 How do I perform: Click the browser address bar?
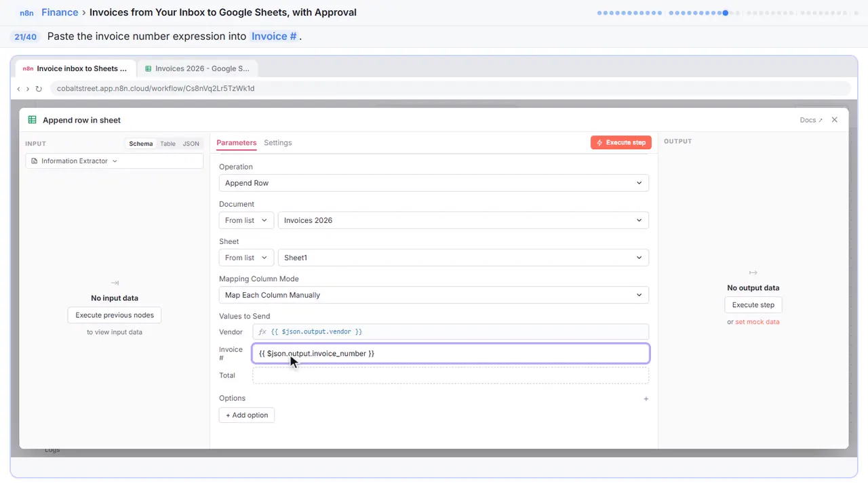(450, 89)
